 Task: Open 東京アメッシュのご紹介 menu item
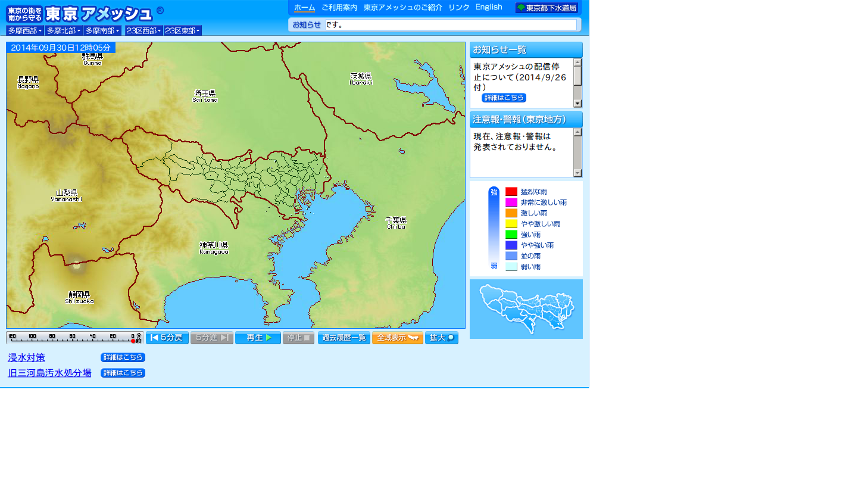tap(402, 8)
